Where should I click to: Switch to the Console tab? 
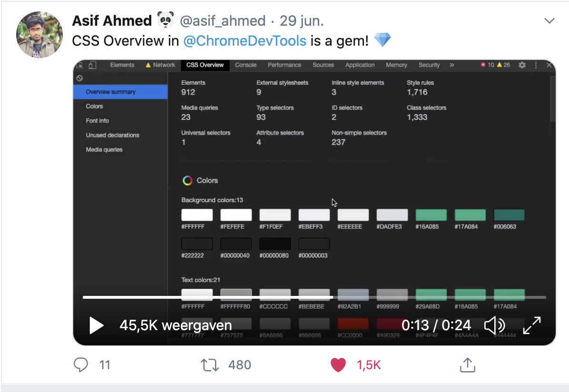(x=245, y=65)
